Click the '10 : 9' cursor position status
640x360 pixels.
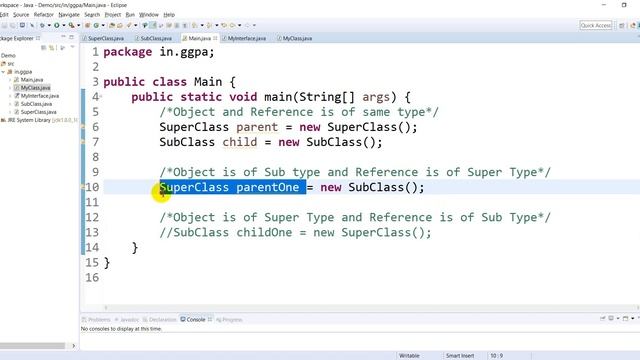pyautogui.click(x=496, y=356)
